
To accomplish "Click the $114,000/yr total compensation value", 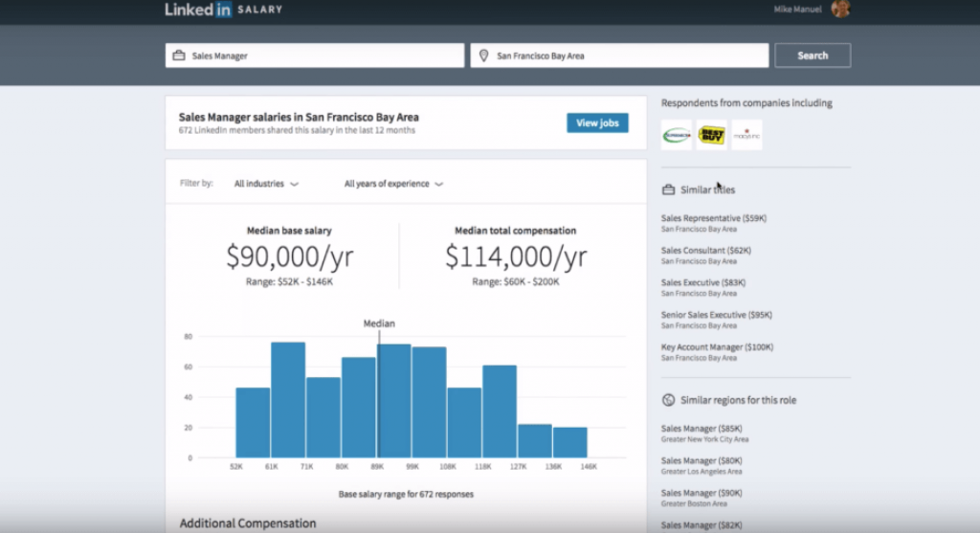I will 516,256.
